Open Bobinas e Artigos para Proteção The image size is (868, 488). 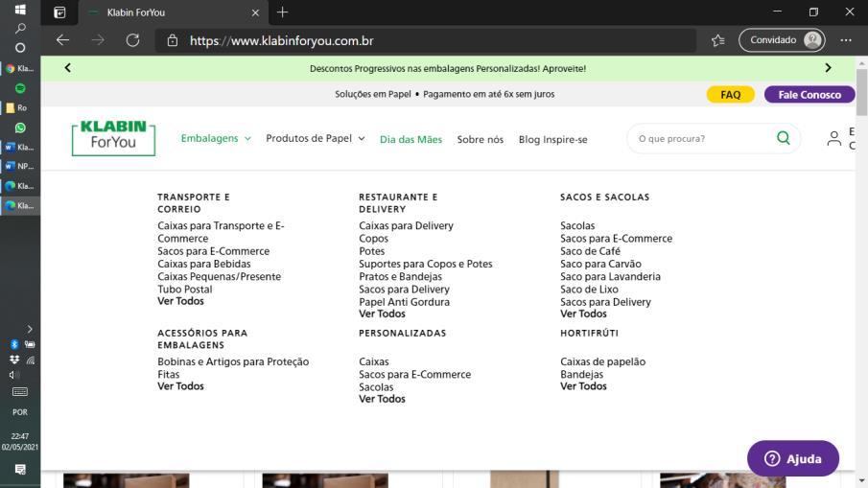coord(233,361)
